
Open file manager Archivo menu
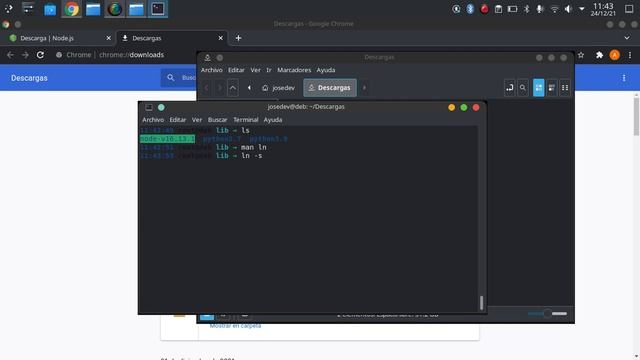[211, 70]
